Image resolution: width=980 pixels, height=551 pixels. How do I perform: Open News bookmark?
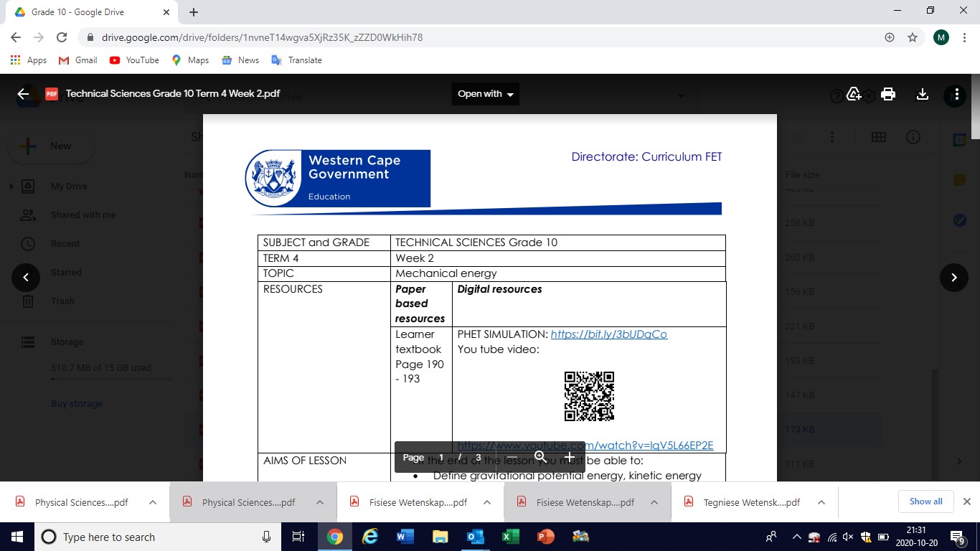(x=240, y=60)
